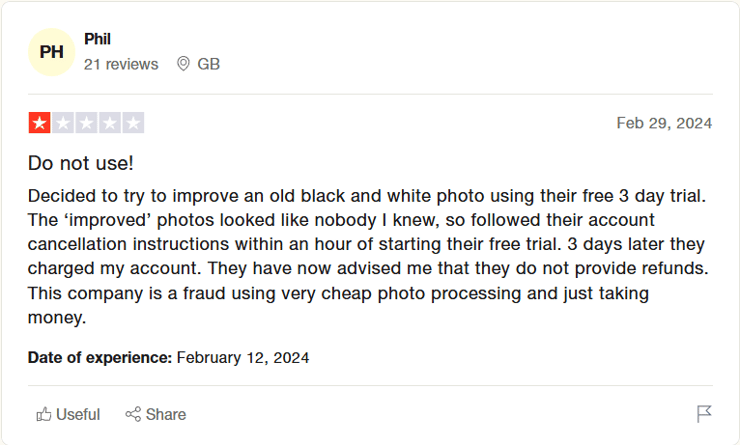Flag this review with flag icon
Viewport: 740px width, 445px height.
tap(704, 414)
